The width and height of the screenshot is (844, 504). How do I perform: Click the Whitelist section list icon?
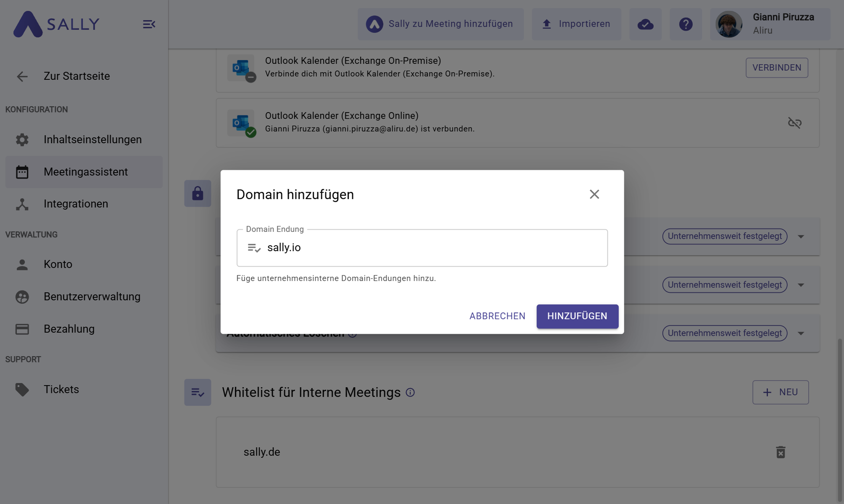198,392
